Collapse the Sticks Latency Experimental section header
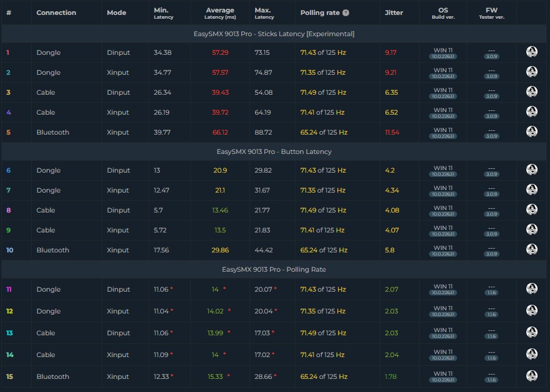The width and height of the screenshot is (550, 392). [274, 34]
